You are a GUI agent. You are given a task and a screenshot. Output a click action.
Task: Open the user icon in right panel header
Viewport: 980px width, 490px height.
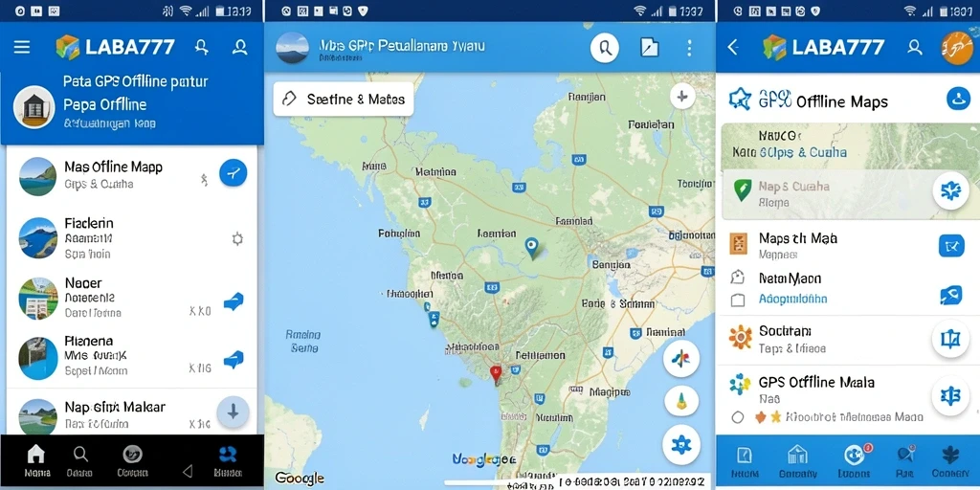pos(915,48)
